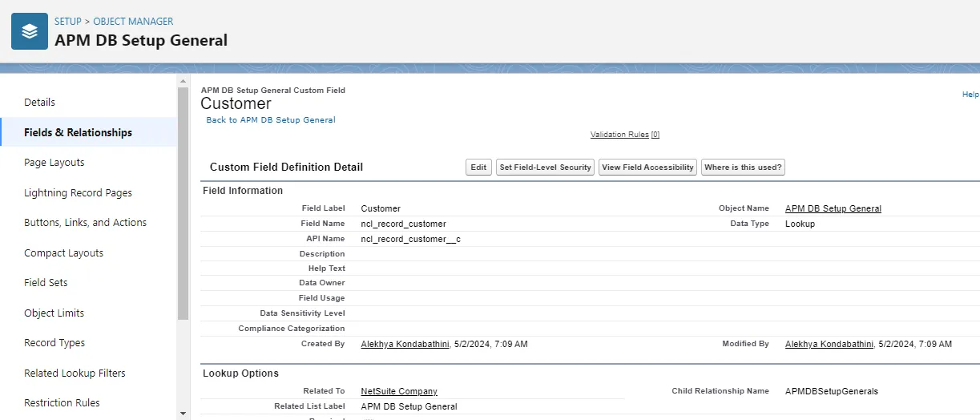The width and height of the screenshot is (980, 420).
Task: Click View Field Accessibility button
Action: coord(647,168)
